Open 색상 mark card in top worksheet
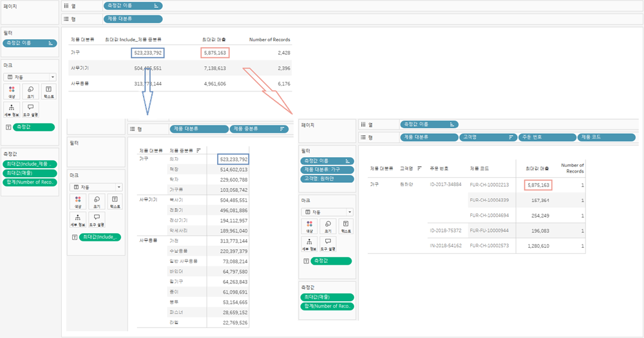 [12, 91]
